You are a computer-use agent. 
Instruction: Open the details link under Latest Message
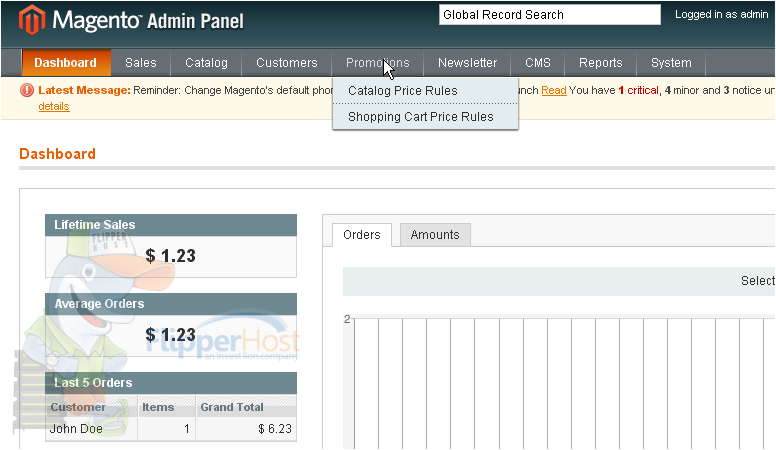click(x=54, y=106)
